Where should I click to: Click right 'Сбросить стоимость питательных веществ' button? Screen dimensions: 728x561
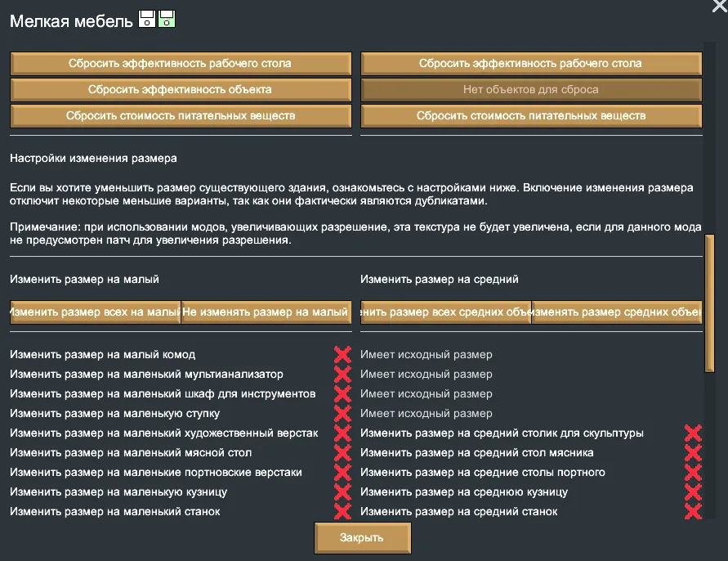[531, 116]
